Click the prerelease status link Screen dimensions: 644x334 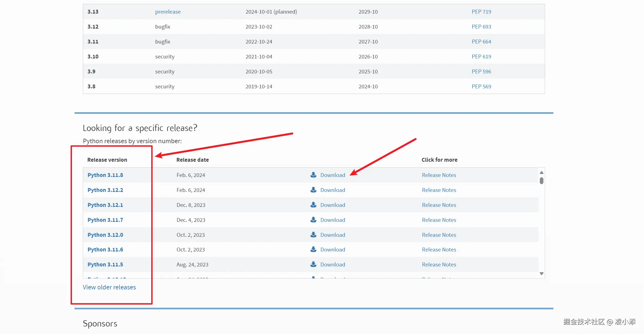168,12
